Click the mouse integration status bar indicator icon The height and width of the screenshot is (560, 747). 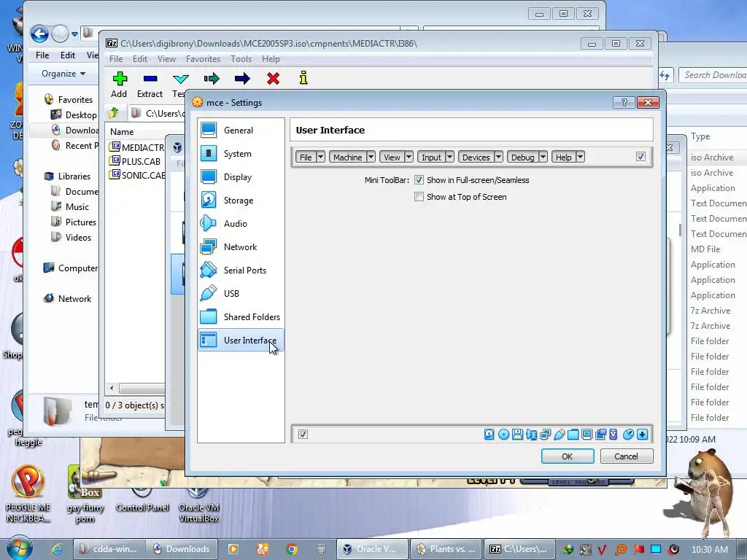pos(628,435)
